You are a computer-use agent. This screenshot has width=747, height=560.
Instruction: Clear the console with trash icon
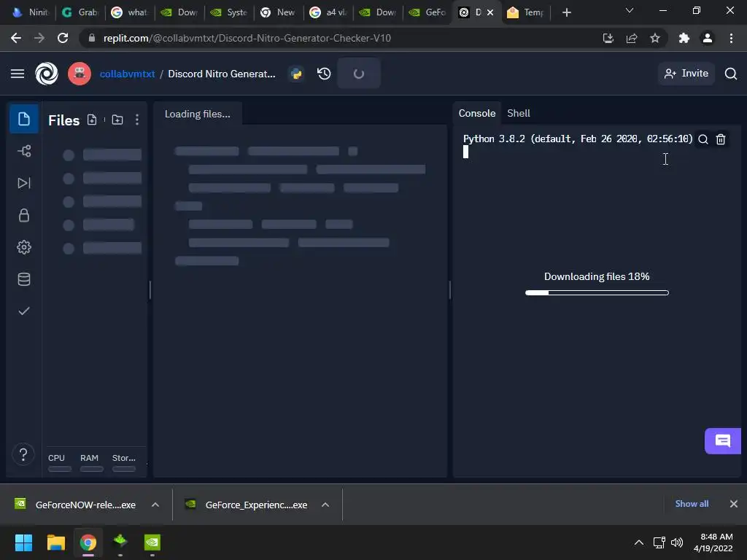tap(721, 139)
